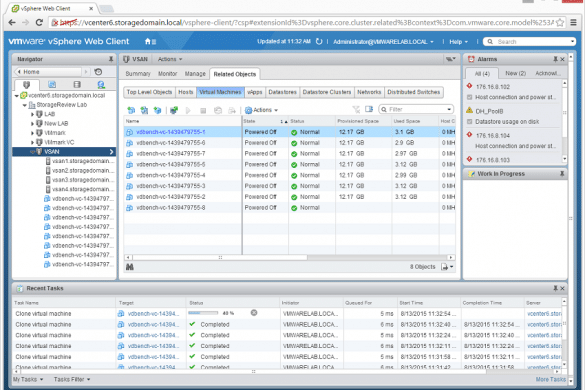Screen dimensions: 585x390
Task: Click the greyed snapshot toolbar icon
Action: pyautogui.click(x=218, y=110)
